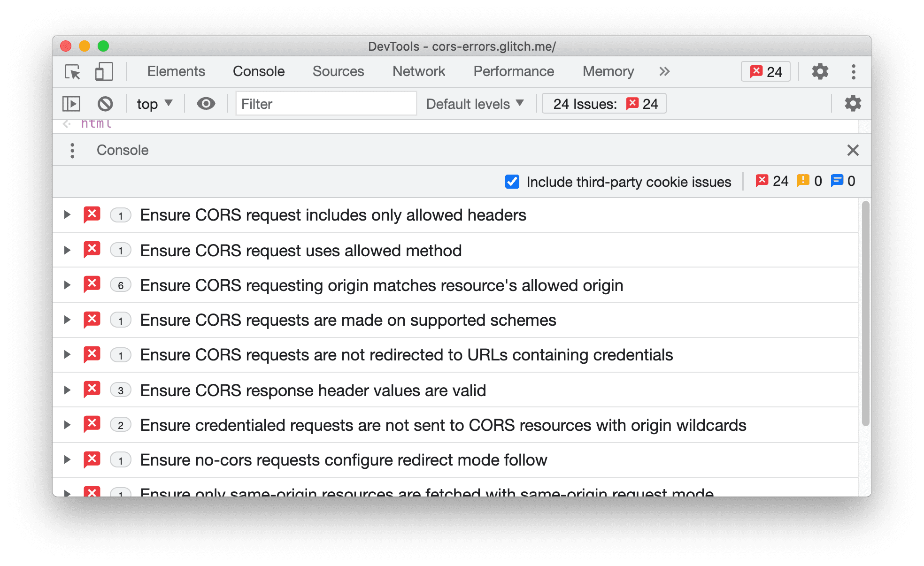The height and width of the screenshot is (566, 924).
Task: Click the no-entry/block icon in console toolbar
Action: (x=106, y=104)
